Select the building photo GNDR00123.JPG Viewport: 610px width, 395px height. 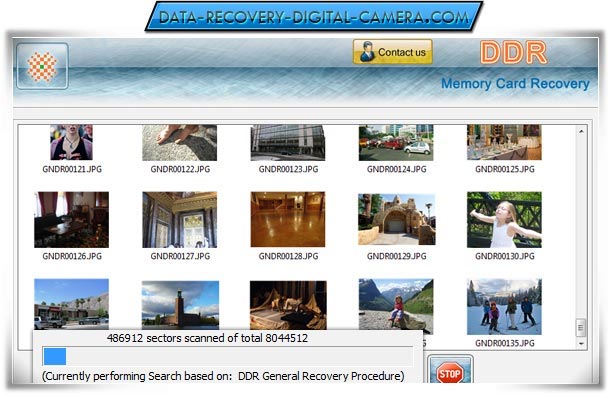point(288,143)
